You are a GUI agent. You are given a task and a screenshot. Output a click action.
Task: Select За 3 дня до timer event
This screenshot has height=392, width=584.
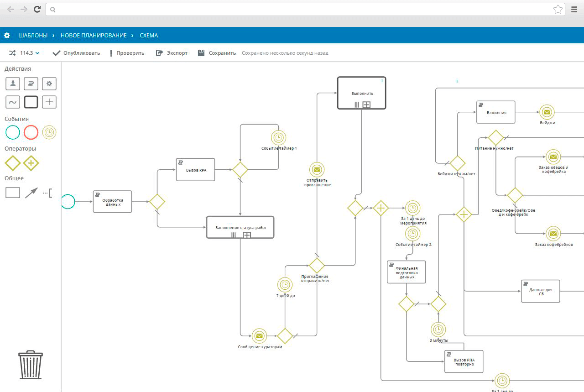[502, 381]
